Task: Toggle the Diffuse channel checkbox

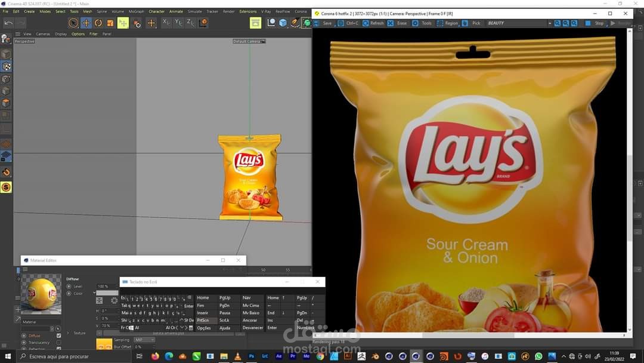Action: coord(58,336)
